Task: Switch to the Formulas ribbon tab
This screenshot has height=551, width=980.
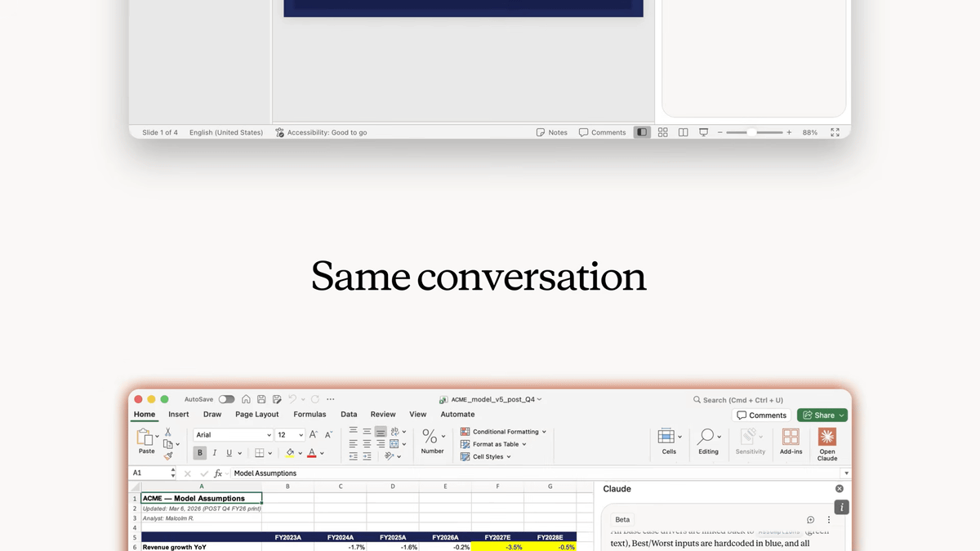Action: click(310, 415)
